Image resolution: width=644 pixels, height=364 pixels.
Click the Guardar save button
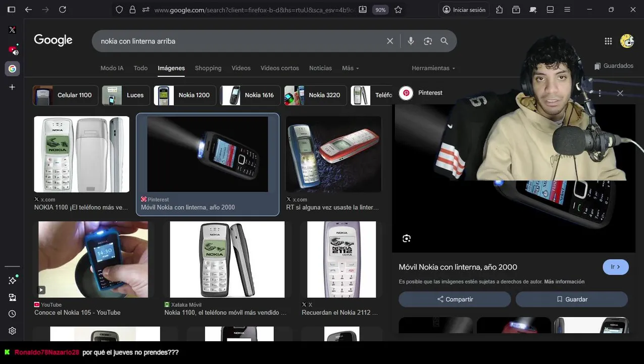[x=572, y=299]
